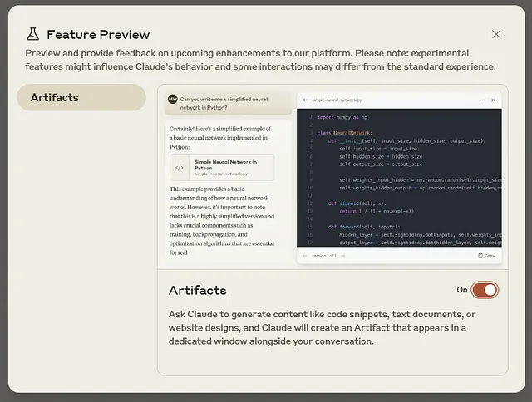The image size is (532, 402).
Task: Click the 'simple-neural-network.py' title in code panel
Action: click(337, 100)
